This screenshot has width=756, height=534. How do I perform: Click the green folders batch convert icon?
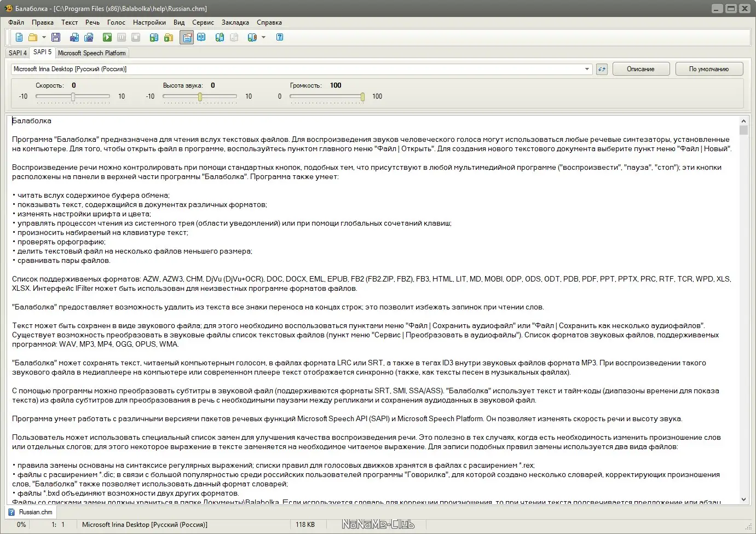pos(169,37)
